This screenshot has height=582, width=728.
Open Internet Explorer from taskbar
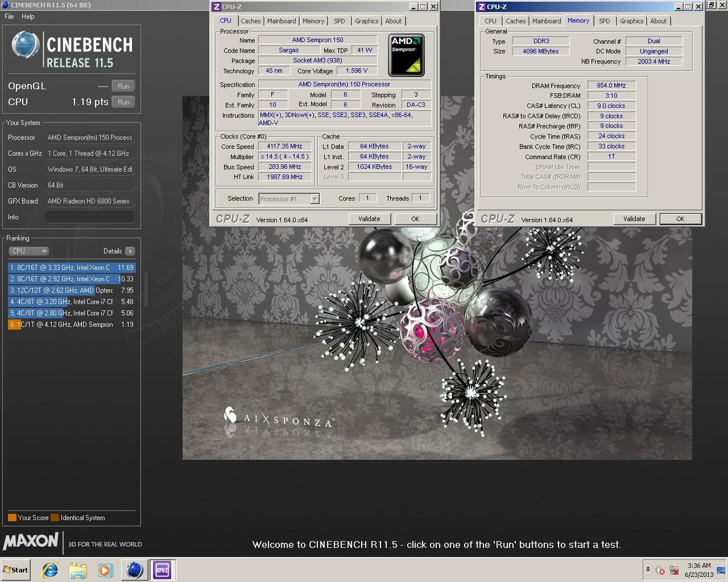click(x=50, y=570)
